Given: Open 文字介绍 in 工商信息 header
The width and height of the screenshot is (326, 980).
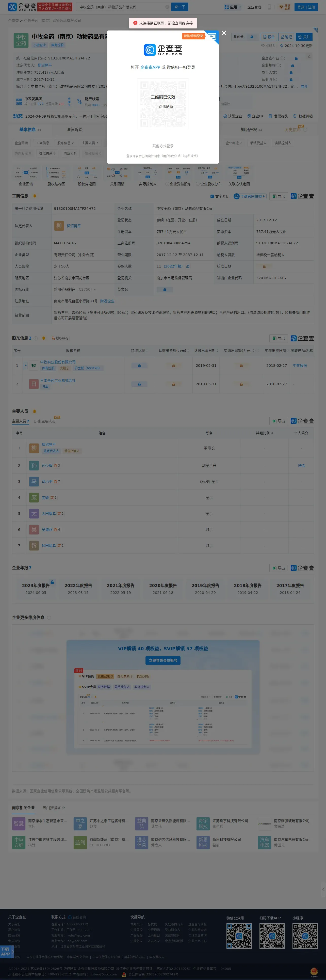Looking at the screenshot, I should point(220,196).
